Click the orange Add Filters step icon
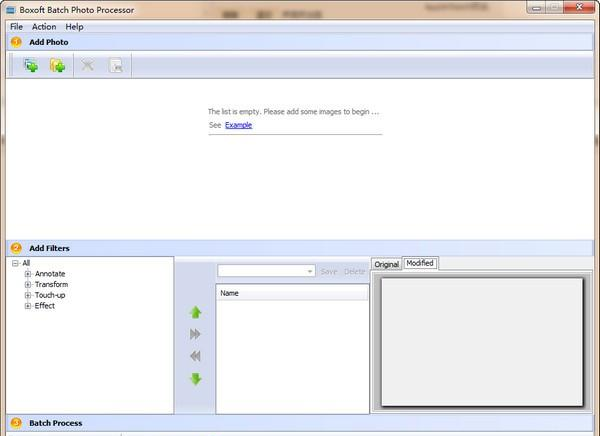The height and width of the screenshot is (436, 600). click(16, 248)
